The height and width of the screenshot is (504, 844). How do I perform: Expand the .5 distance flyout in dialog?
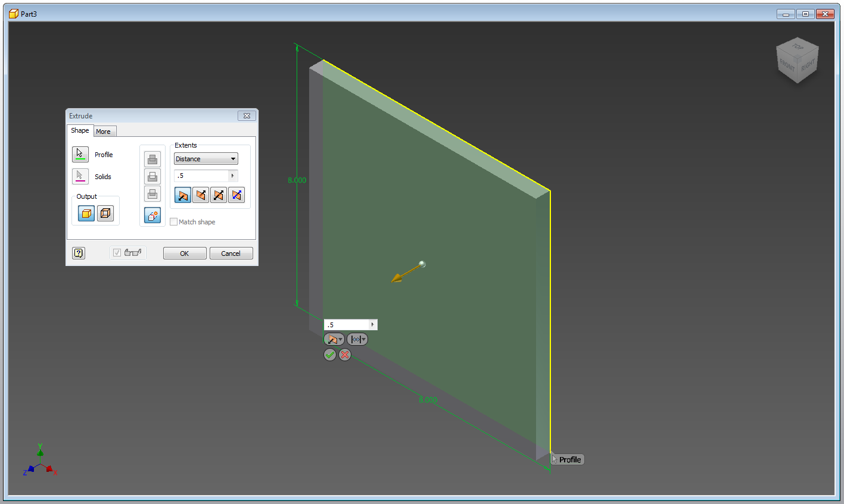tap(233, 176)
